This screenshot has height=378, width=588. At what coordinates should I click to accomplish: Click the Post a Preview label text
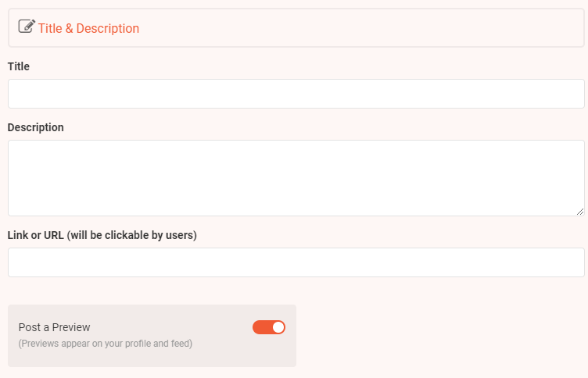click(x=54, y=327)
